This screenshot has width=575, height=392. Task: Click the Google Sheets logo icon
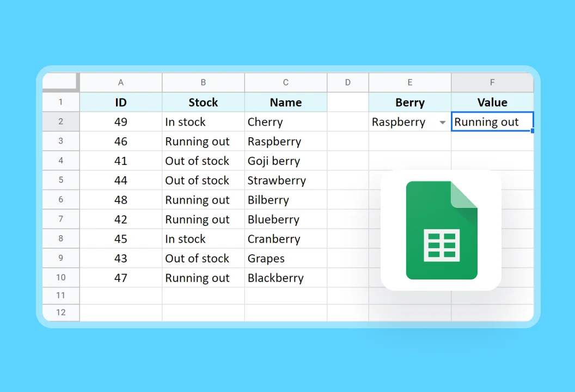coord(442,229)
